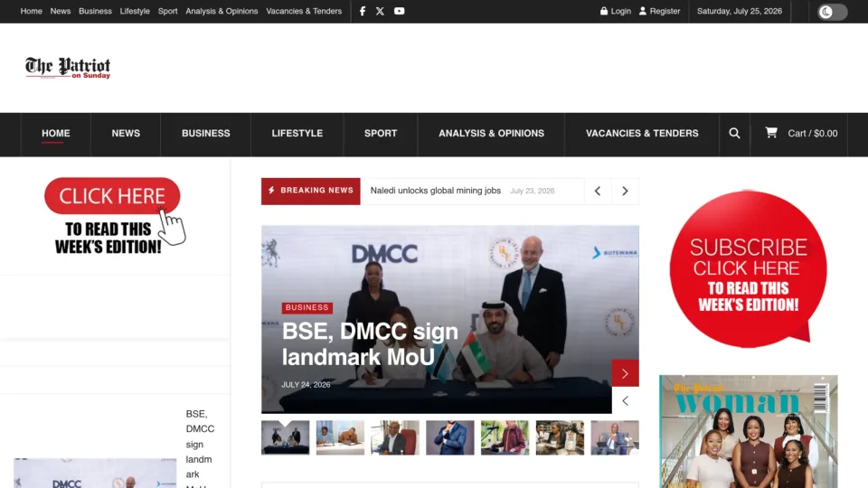Select seventh slider thumbnail

[615, 437]
